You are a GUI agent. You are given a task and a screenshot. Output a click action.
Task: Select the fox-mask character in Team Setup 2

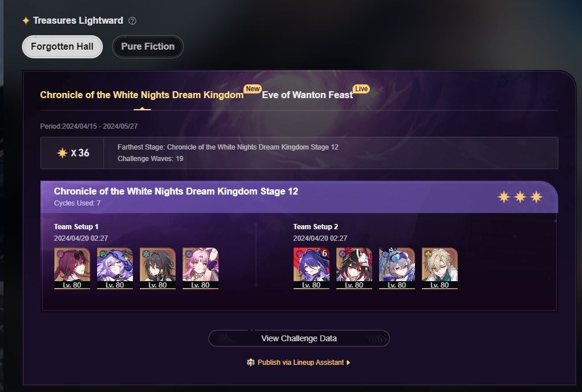click(x=354, y=268)
